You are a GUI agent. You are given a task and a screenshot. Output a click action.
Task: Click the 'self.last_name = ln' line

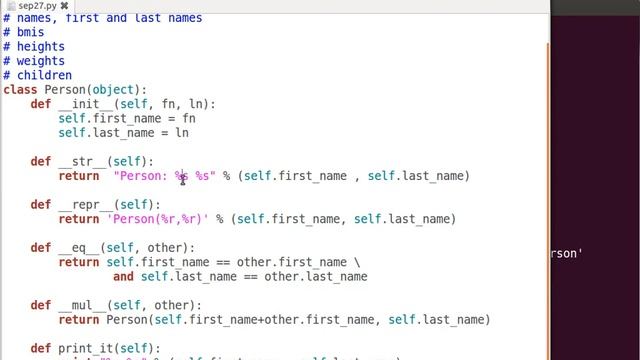click(123, 133)
